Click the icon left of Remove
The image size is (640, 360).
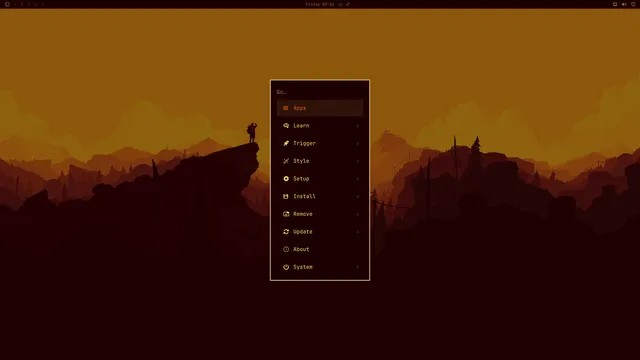[286, 214]
